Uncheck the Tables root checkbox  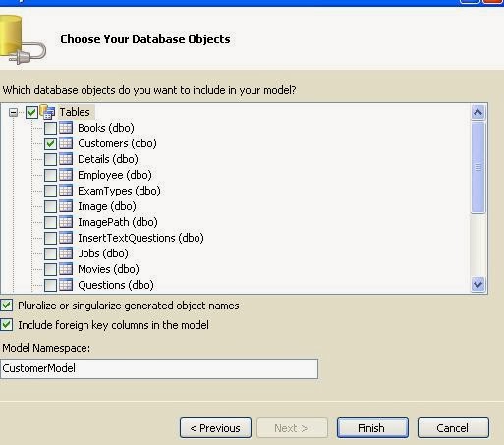pos(31,112)
